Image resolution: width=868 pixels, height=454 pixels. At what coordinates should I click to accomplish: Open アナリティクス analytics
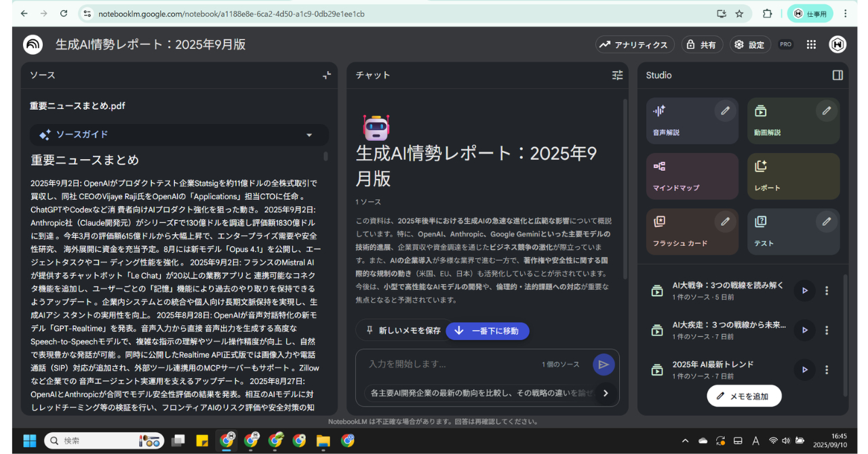[635, 44]
